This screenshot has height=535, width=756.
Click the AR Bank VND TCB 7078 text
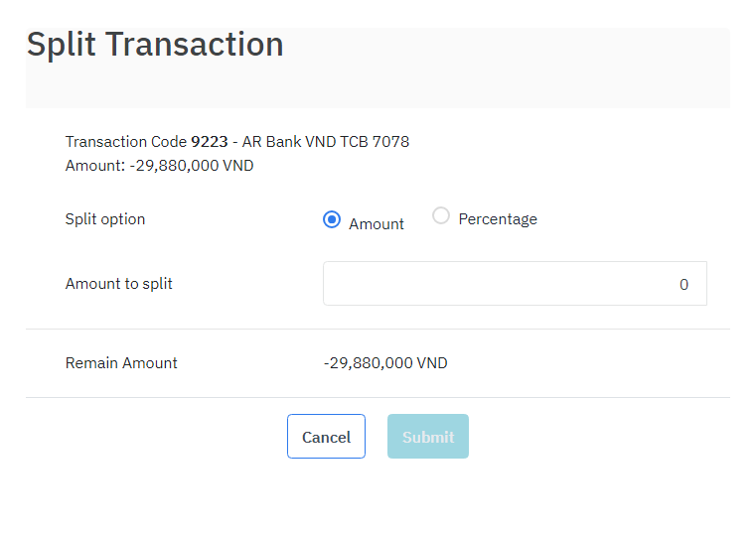(326, 142)
